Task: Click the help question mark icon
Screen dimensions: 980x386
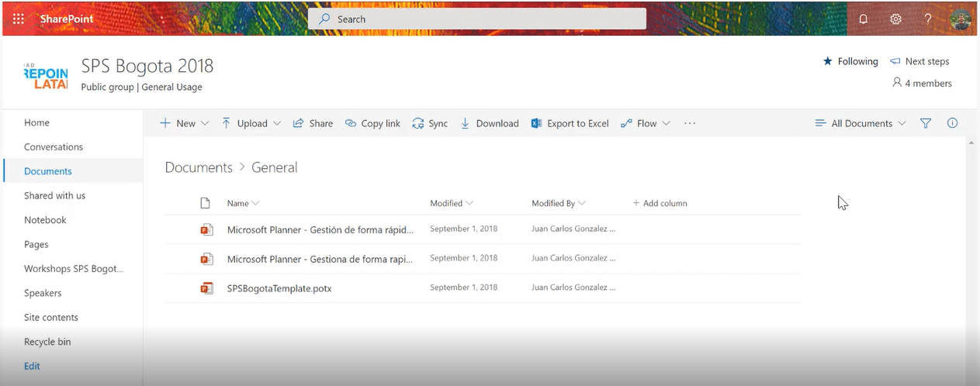Action: [928, 19]
